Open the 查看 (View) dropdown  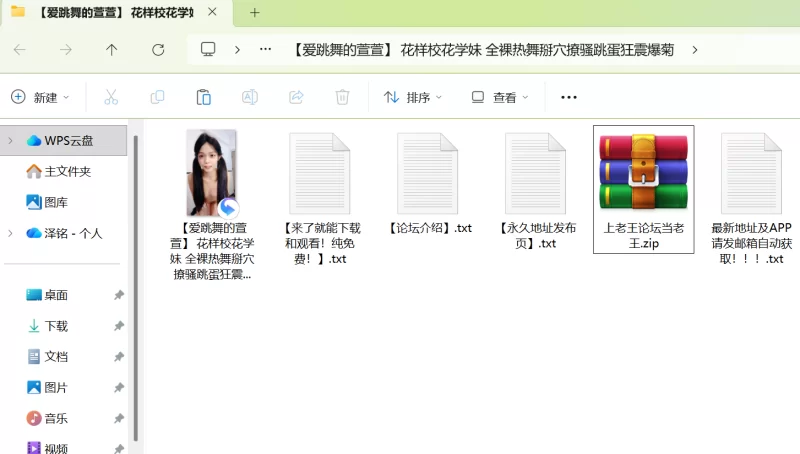coord(499,97)
